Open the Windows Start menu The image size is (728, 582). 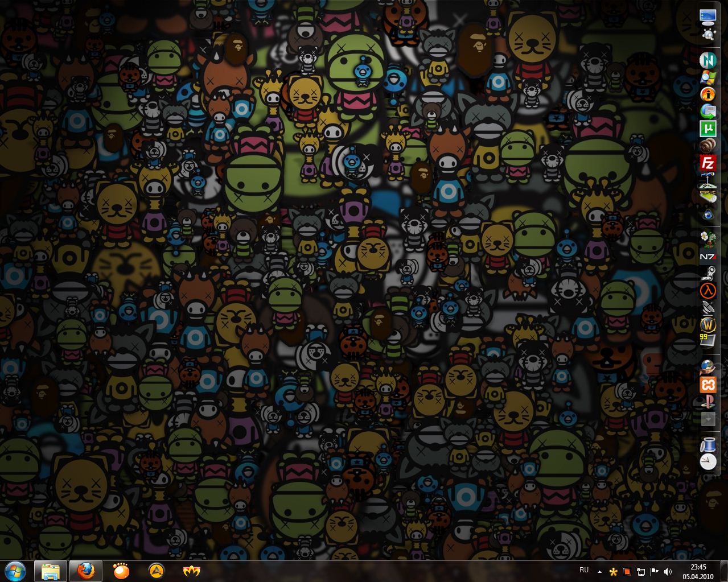point(16,571)
